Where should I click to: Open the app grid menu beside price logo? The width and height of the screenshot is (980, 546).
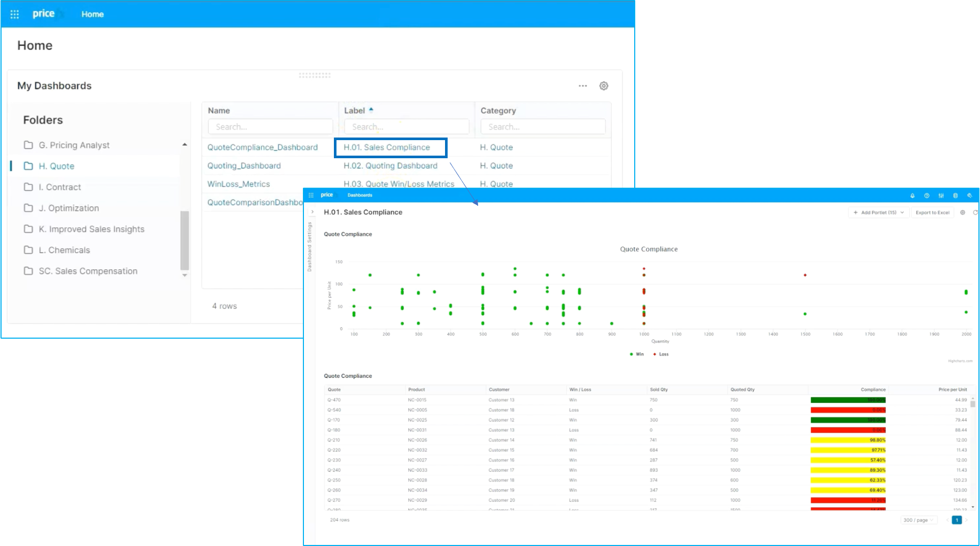click(14, 14)
